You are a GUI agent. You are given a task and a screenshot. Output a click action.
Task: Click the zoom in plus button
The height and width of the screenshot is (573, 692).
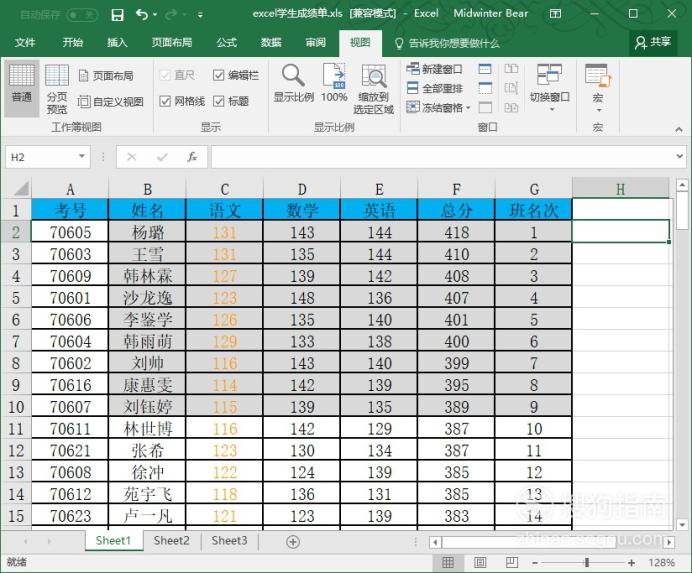632,563
